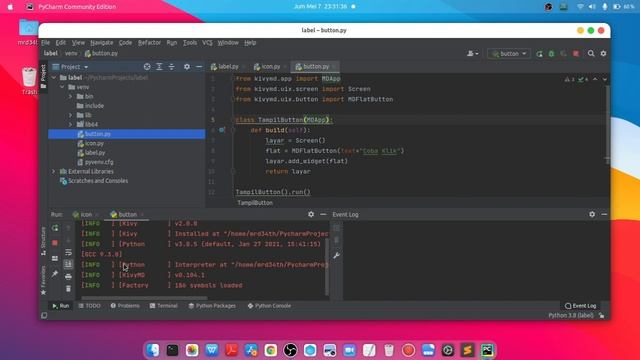Image resolution: width=640 pixels, height=360 pixels.
Task: Clear all Run console output with the trash icon
Action: (68, 289)
